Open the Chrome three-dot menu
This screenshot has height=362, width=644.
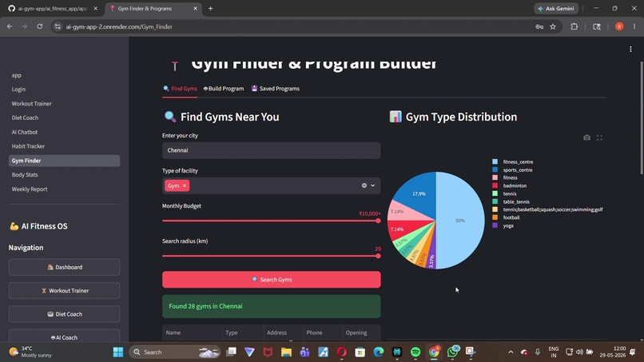point(634,26)
